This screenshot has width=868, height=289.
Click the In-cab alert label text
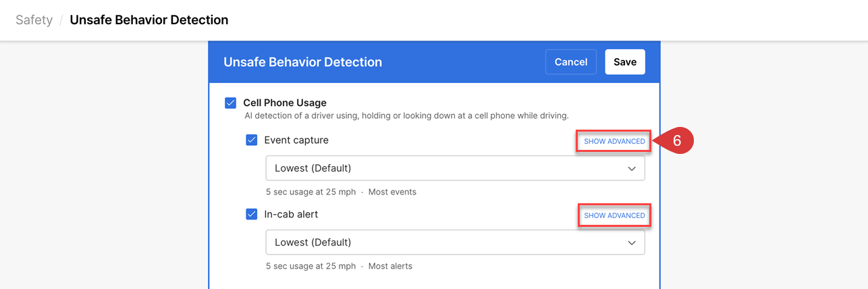click(x=291, y=215)
